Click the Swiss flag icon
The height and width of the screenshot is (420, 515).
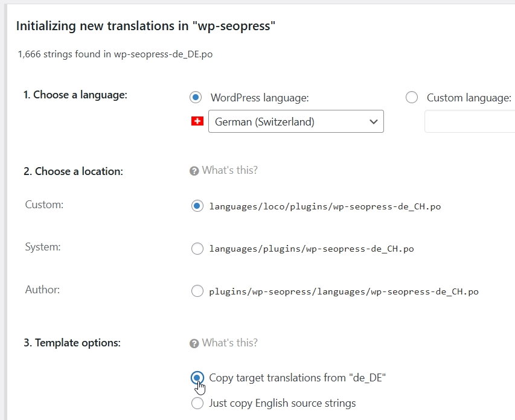coord(197,121)
